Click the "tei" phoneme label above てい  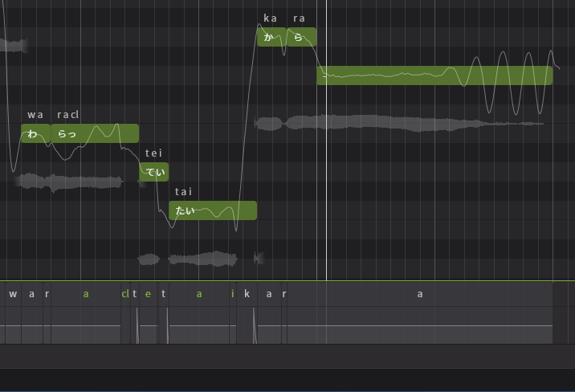(x=153, y=153)
